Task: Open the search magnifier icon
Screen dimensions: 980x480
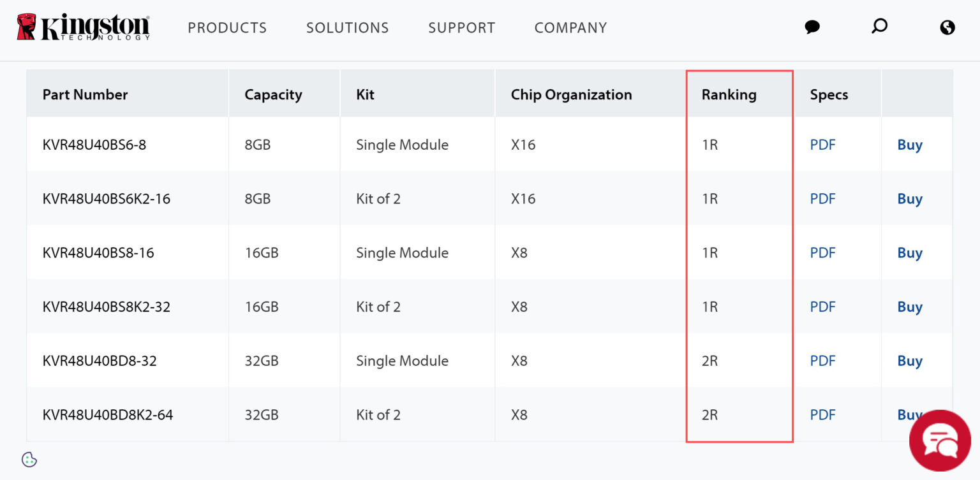Action: pyautogui.click(x=879, y=27)
